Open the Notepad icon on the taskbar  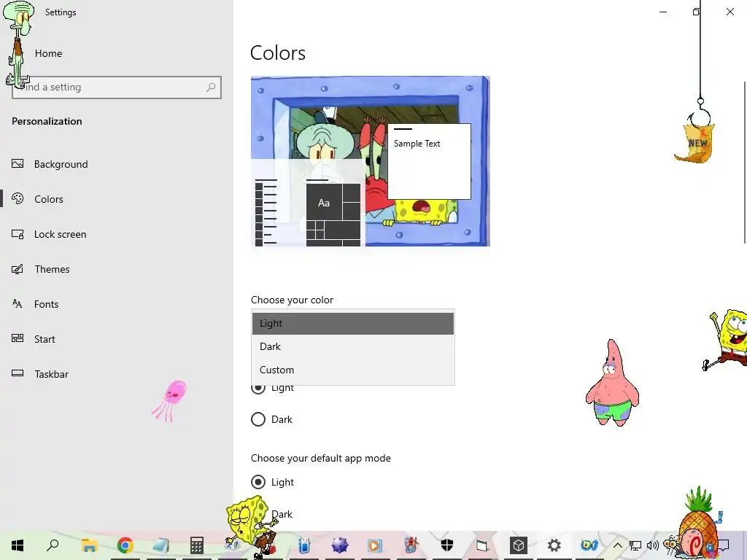pos(160,545)
